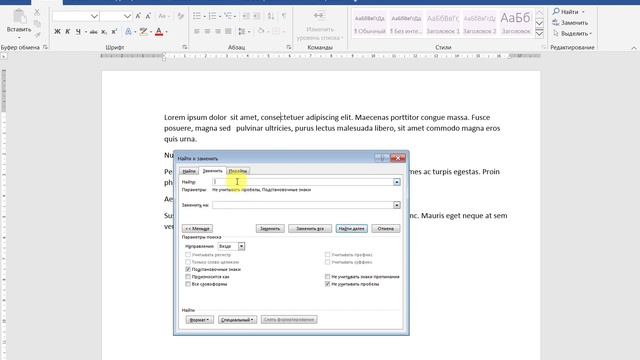Enable the Произносится как checkbox
Screen dimensions: 640x360
188,277
